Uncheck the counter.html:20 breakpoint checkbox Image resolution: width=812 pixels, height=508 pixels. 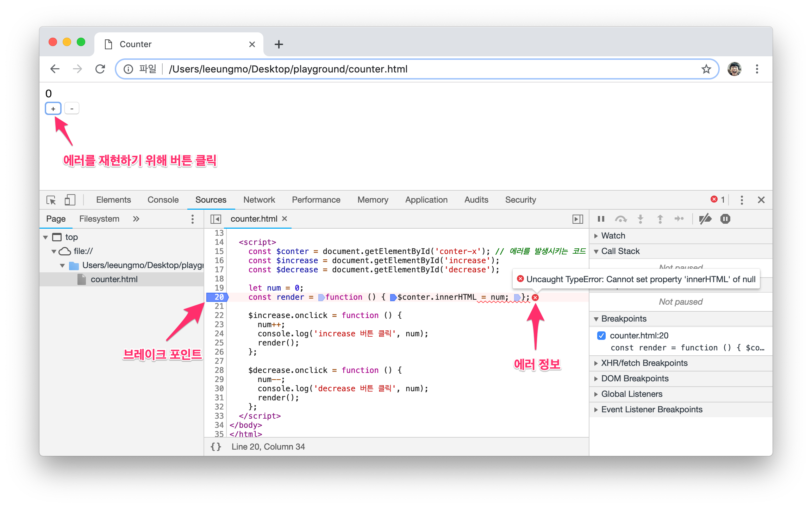[601, 335]
